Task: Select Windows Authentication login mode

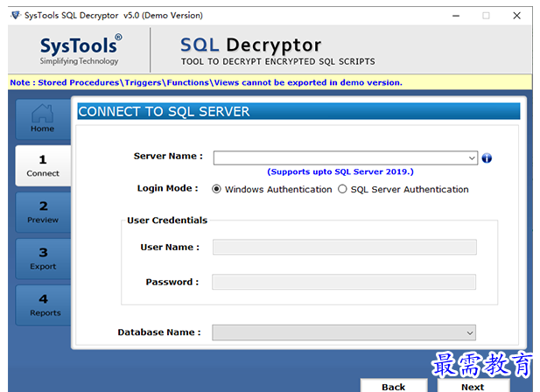Action: 217,189
